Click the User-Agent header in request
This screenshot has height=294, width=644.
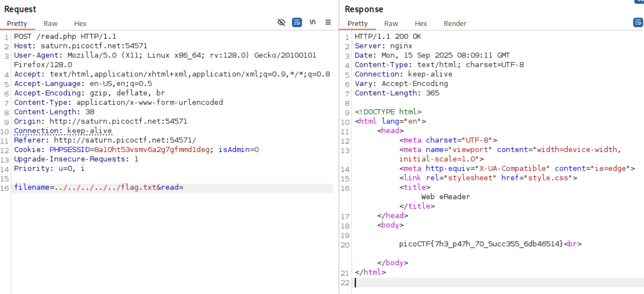pyautogui.click(x=165, y=60)
